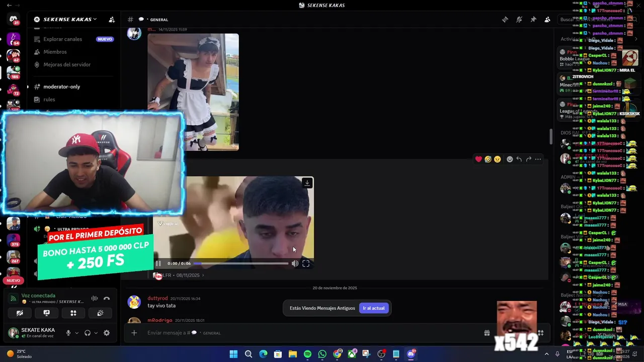Show pinned messages
Screen dimensions: 644x362
(533, 20)
